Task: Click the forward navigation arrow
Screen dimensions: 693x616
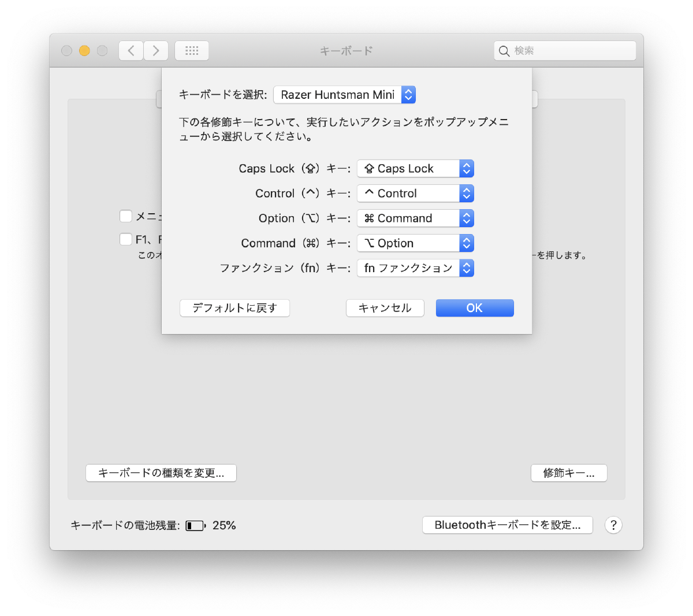Action: pyautogui.click(x=156, y=51)
